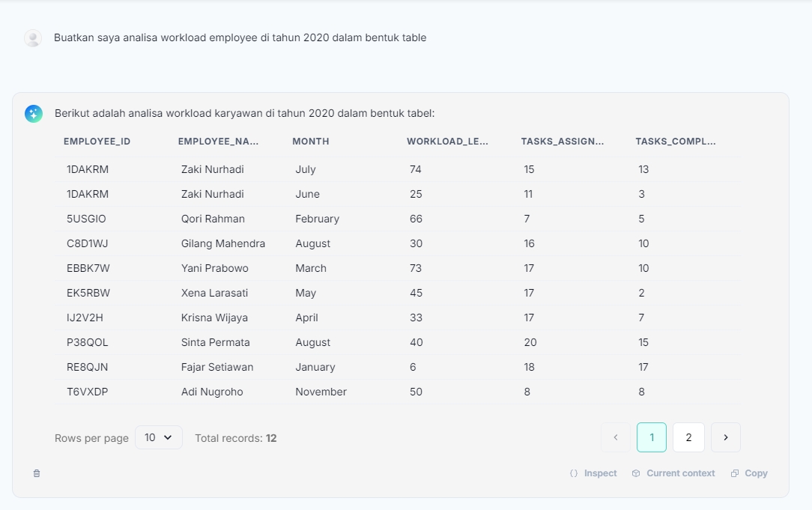Click the TASKS_COMPL... column header
Viewport: 812px width, 510px height.
point(676,142)
